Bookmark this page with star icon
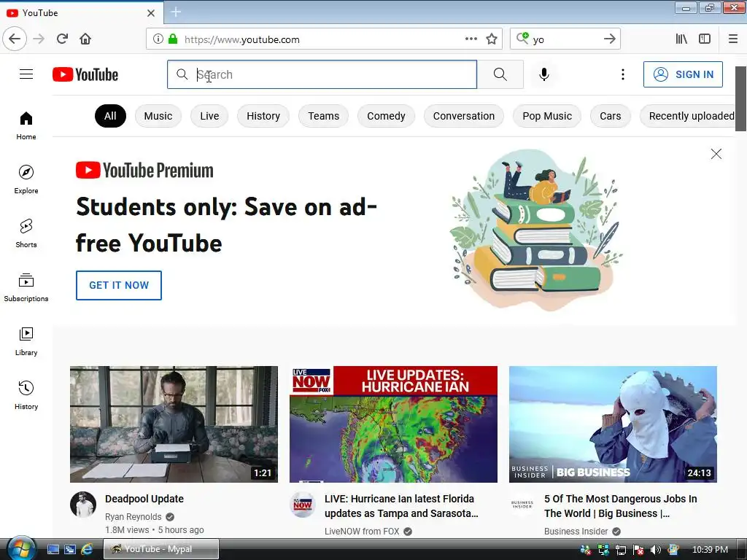747x560 pixels. [492, 39]
